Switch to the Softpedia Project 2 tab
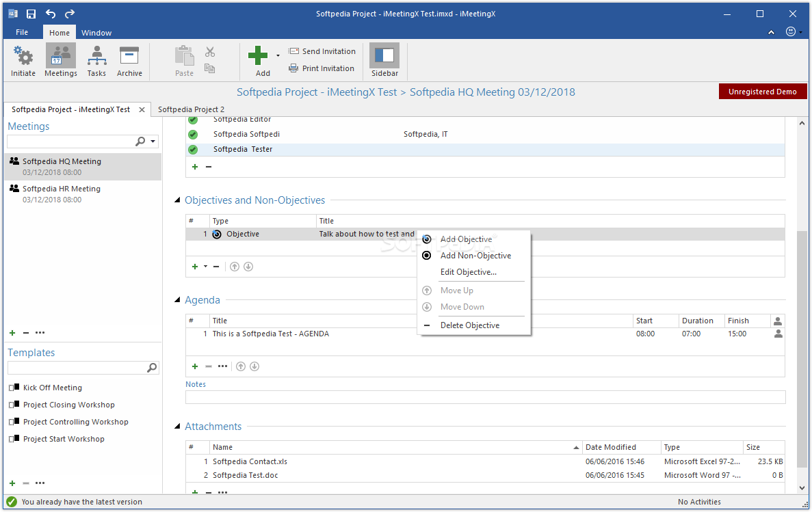812x512 pixels. coord(191,109)
